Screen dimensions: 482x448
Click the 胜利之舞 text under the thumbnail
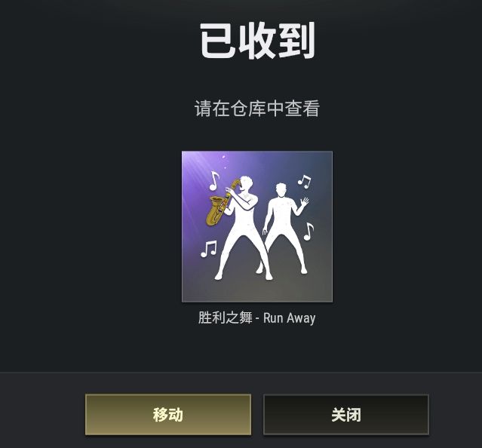(225, 318)
